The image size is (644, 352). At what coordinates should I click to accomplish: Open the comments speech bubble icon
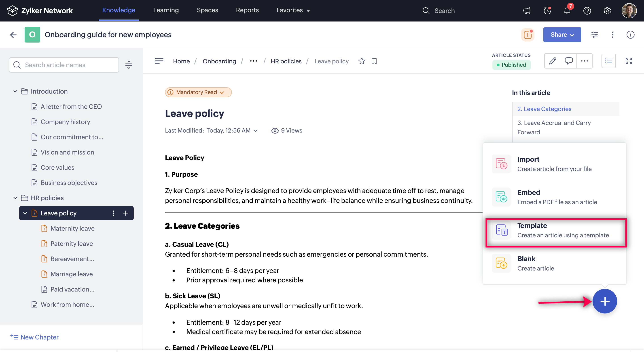point(568,61)
